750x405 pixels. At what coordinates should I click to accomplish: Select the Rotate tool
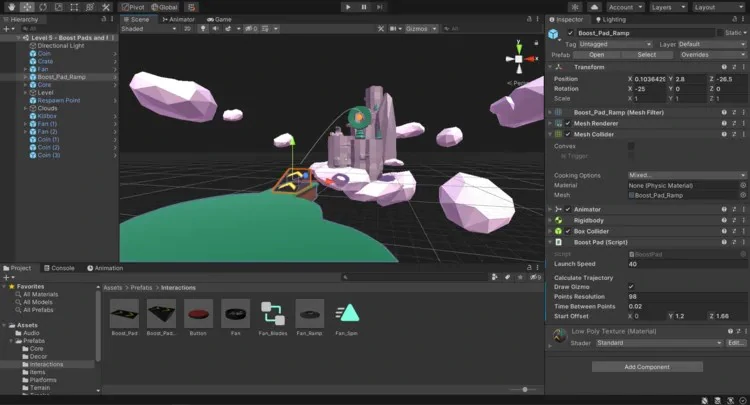pos(41,7)
